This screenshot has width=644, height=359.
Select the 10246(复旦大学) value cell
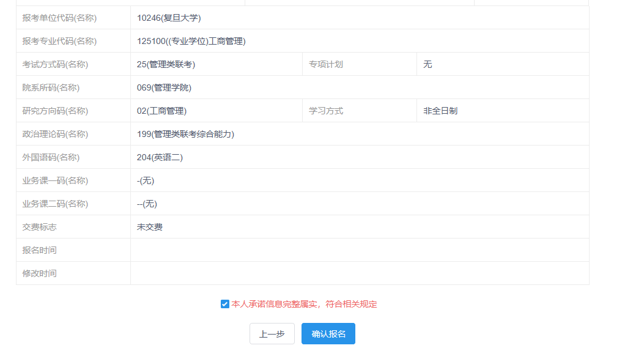coord(169,18)
